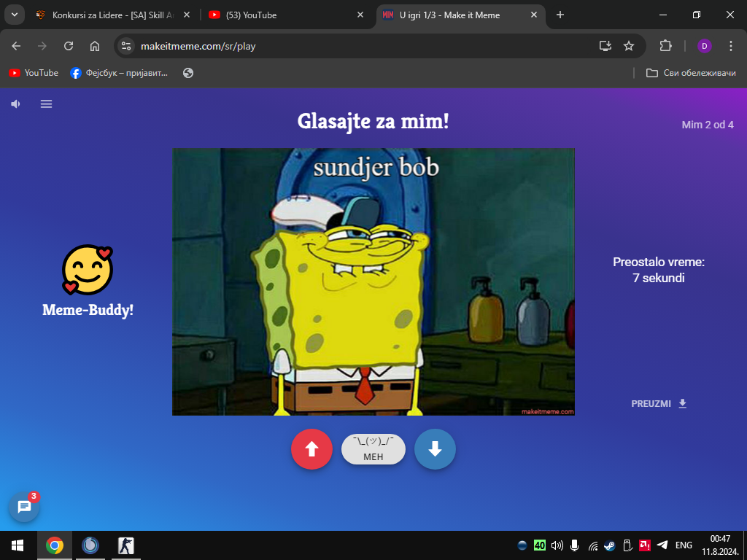747x560 pixels.
Task: Open the hamburger menu on the game page
Action: (46, 104)
